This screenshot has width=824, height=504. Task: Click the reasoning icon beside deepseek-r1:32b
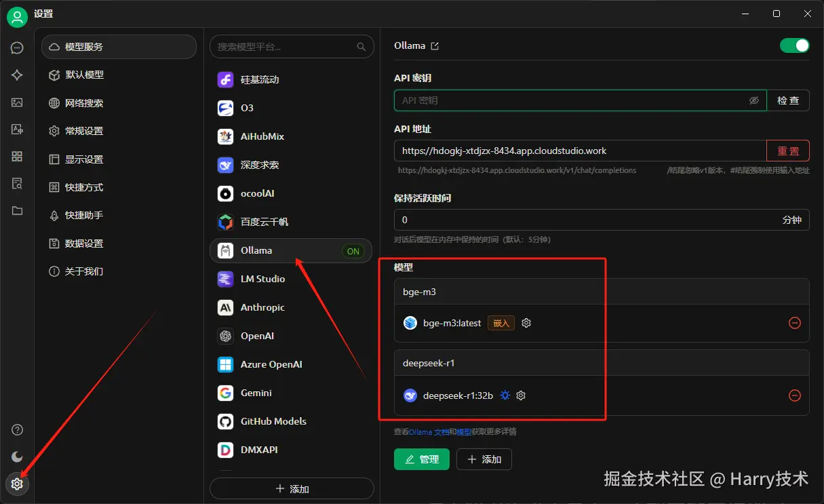point(505,395)
